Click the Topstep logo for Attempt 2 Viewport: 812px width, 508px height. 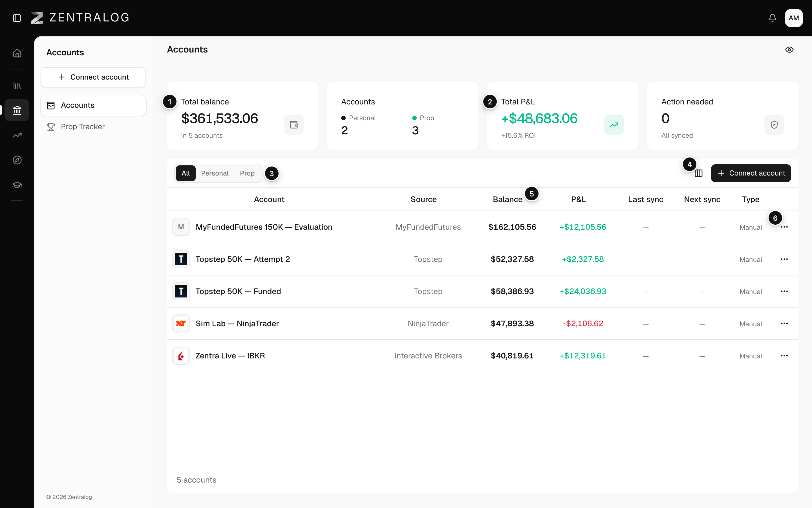click(181, 259)
